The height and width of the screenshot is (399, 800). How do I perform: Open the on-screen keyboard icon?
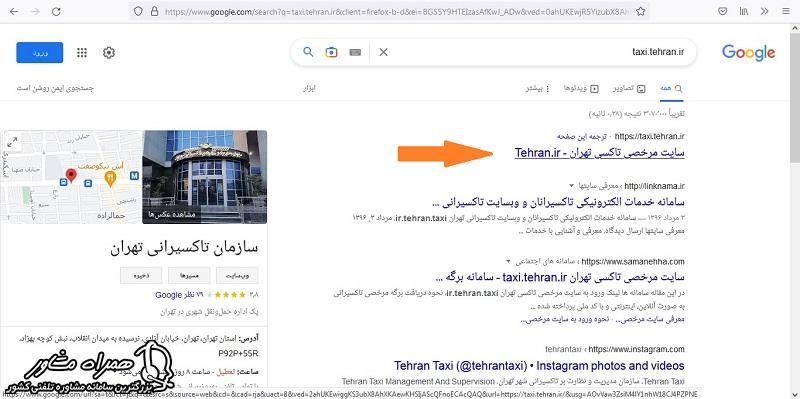[x=355, y=52]
